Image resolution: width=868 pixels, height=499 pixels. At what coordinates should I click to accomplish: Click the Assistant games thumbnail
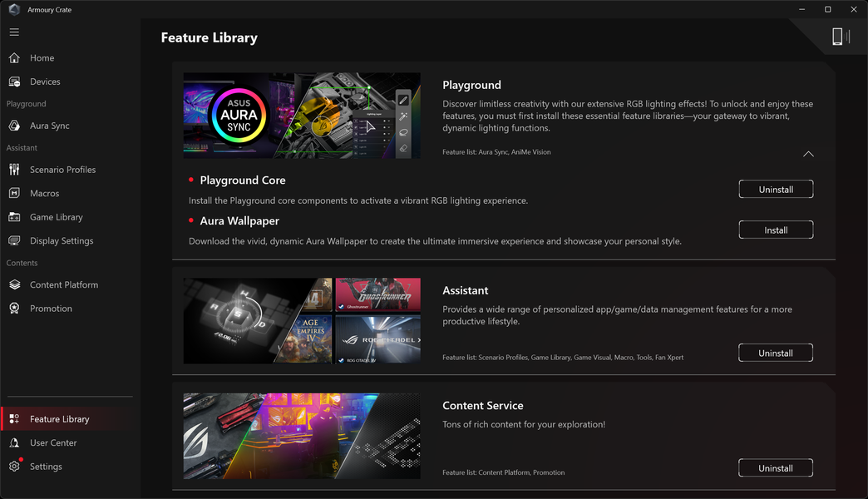[302, 321]
